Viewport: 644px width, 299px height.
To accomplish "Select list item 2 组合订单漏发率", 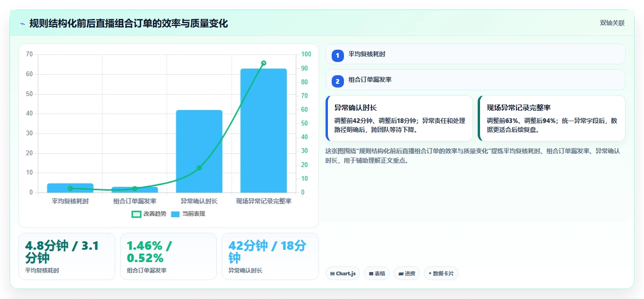I will 475,80.
